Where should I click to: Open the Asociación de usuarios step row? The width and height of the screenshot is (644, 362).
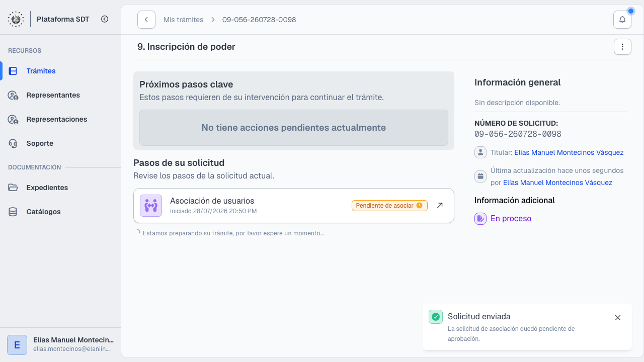[294, 206]
